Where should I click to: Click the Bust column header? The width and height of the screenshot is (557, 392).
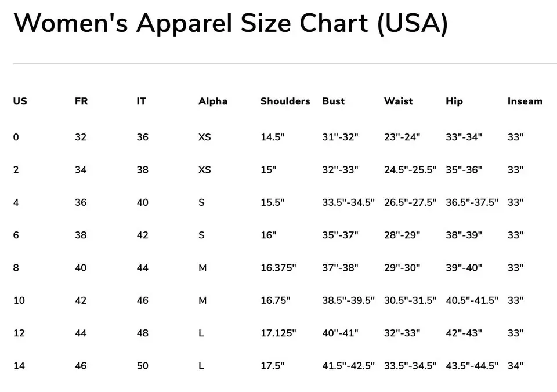tap(333, 101)
